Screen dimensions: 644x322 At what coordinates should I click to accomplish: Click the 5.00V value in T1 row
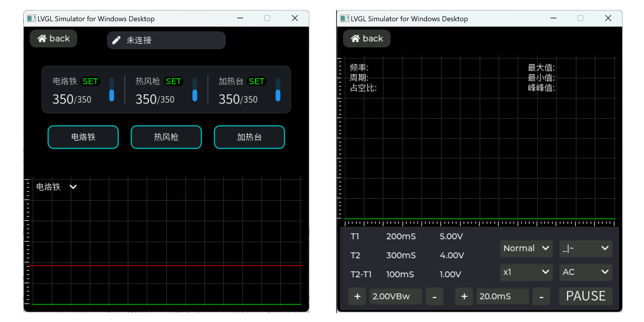pyautogui.click(x=451, y=237)
